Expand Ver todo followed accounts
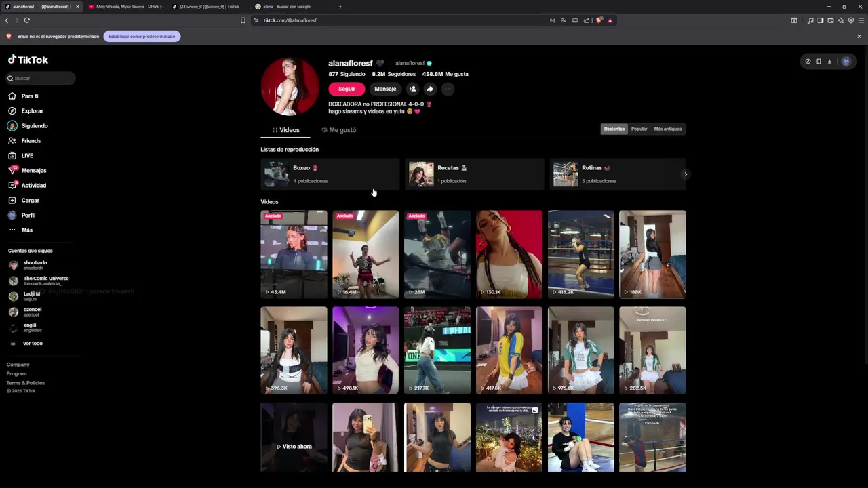The image size is (868, 488). [27, 344]
